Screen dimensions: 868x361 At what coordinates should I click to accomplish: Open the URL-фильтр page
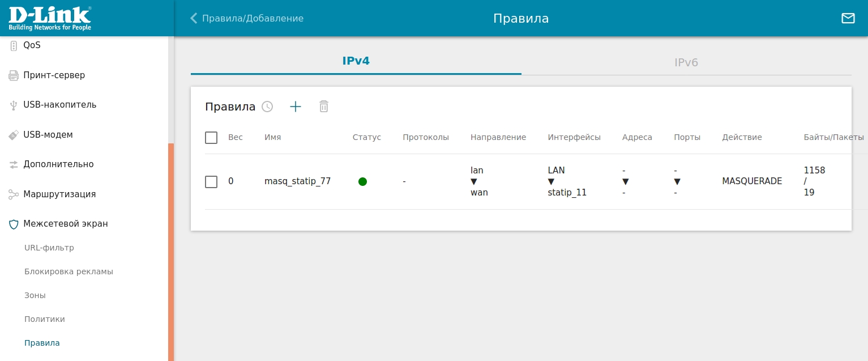click(49, 248)
